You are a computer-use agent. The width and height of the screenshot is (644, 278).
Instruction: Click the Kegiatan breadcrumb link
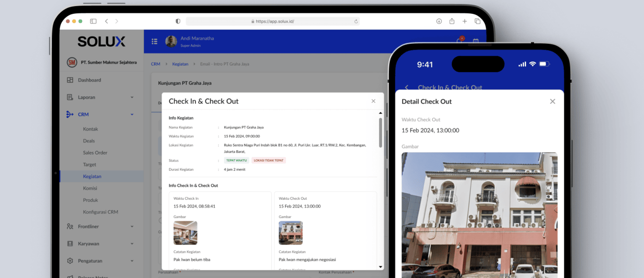(x=180, y=64)
